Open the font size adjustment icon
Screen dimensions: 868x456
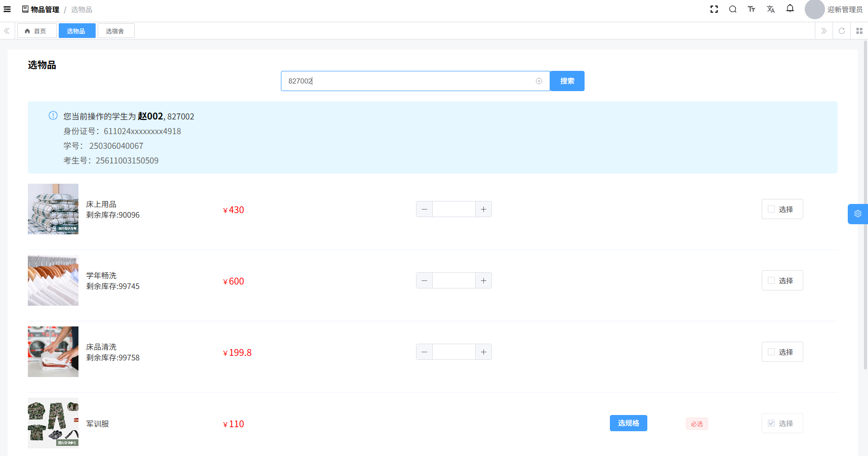tap(751, 9)
